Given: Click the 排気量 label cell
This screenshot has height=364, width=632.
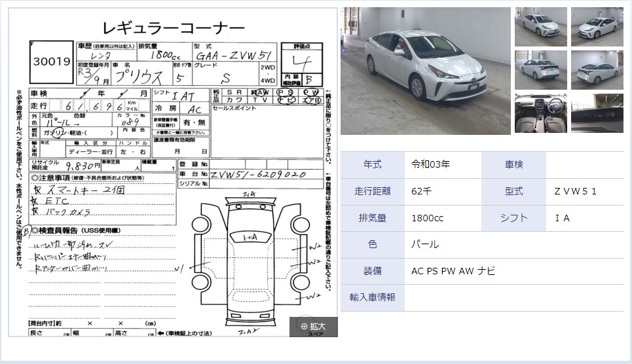Looking at the screenshot, I should click(373, 218).
